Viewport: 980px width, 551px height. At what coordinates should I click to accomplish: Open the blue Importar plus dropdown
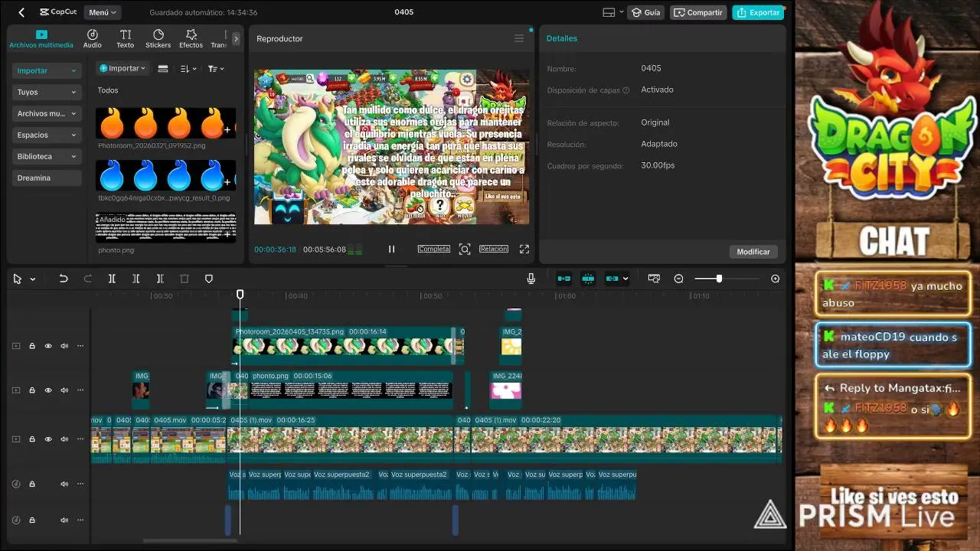click(122, 68)
